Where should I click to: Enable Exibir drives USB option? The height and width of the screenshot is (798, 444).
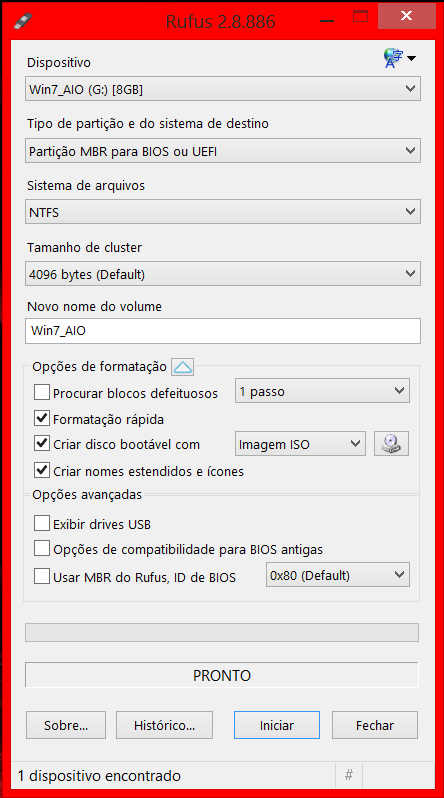click(41, 523)
